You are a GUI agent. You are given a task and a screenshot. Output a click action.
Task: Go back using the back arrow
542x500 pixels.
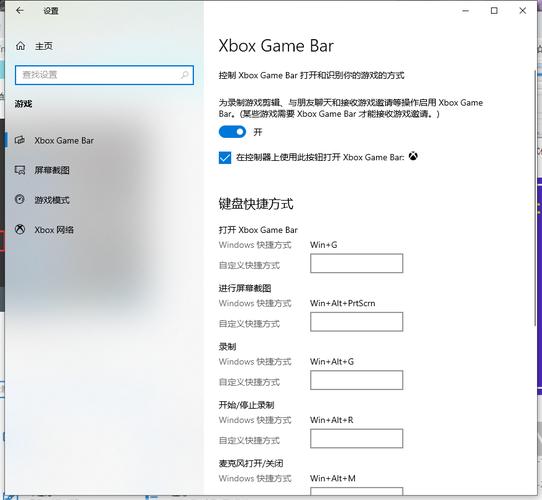[x=20, y=11]
